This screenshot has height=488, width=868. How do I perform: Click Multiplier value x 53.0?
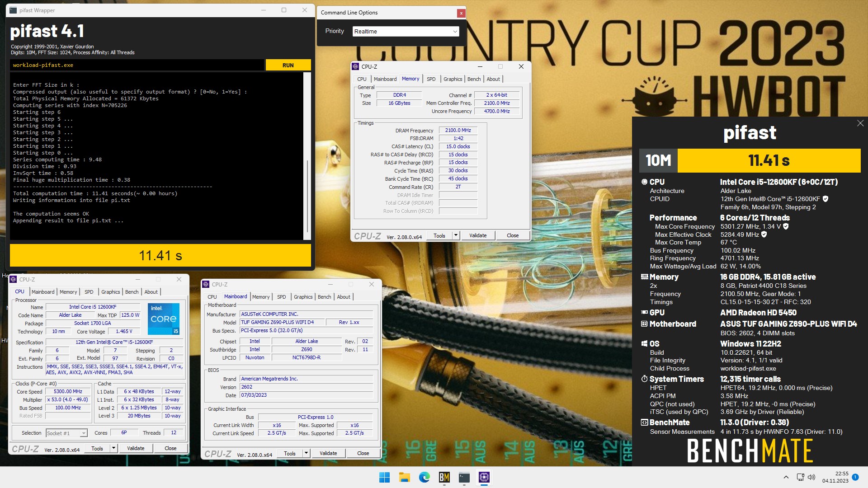68,399
